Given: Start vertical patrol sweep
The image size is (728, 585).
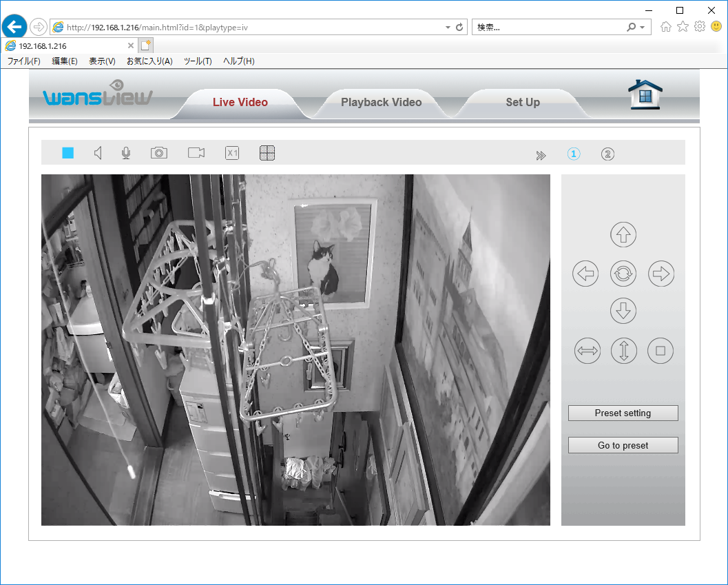Looking at the screenshot, I should pos(623,351).
